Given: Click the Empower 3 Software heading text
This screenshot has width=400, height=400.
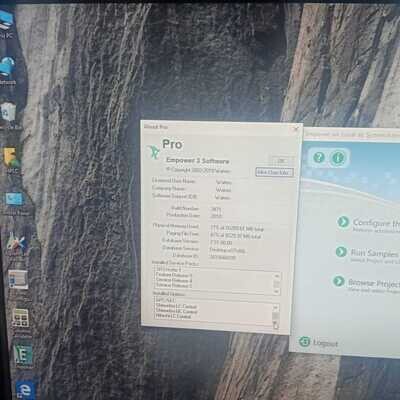Looking at the screenshot, I should click(x=198, y=160).
